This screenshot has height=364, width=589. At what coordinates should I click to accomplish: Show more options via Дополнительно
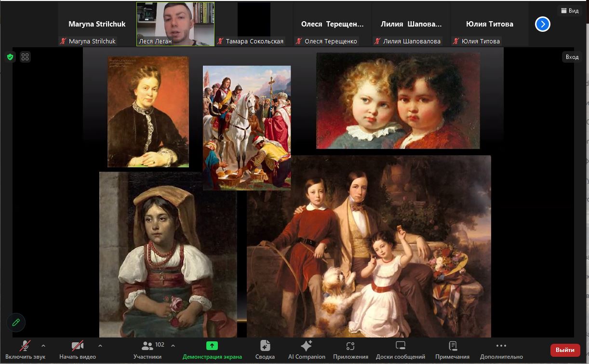501,351
